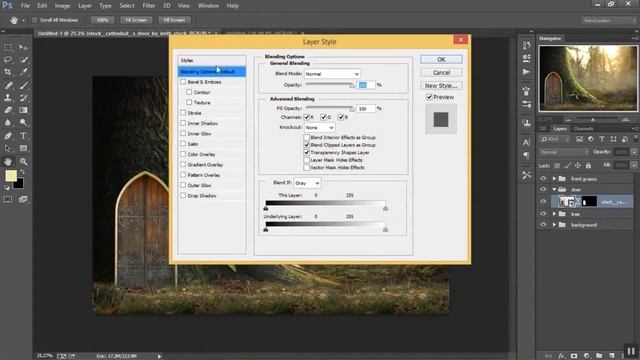Select the Crop tool

[8, 72]
